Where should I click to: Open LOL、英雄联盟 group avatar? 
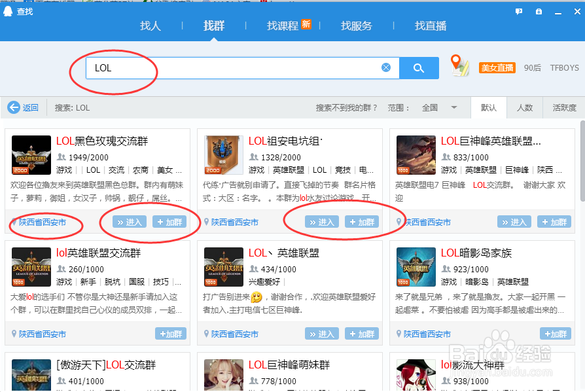[224, 267]
